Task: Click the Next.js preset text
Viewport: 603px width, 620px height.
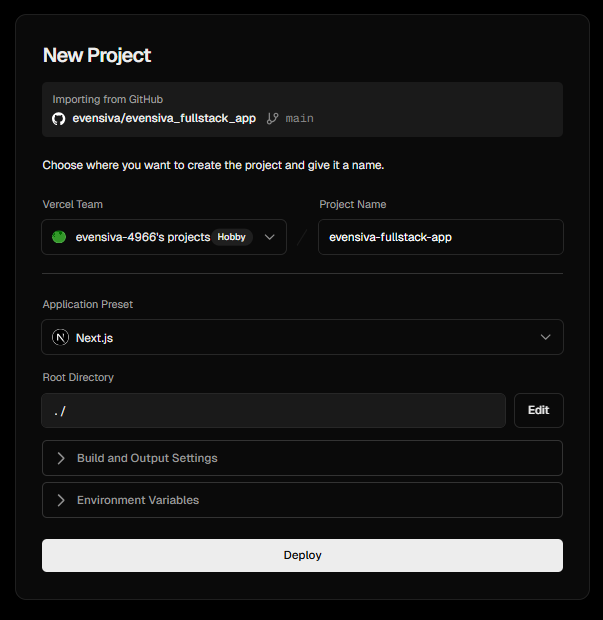Action: (95, 338)
